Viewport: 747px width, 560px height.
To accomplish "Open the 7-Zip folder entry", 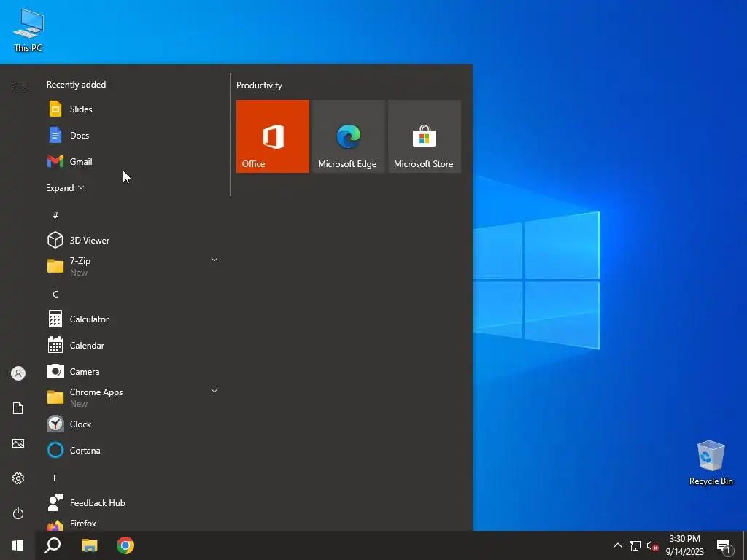I will click(x=133, y=266).
